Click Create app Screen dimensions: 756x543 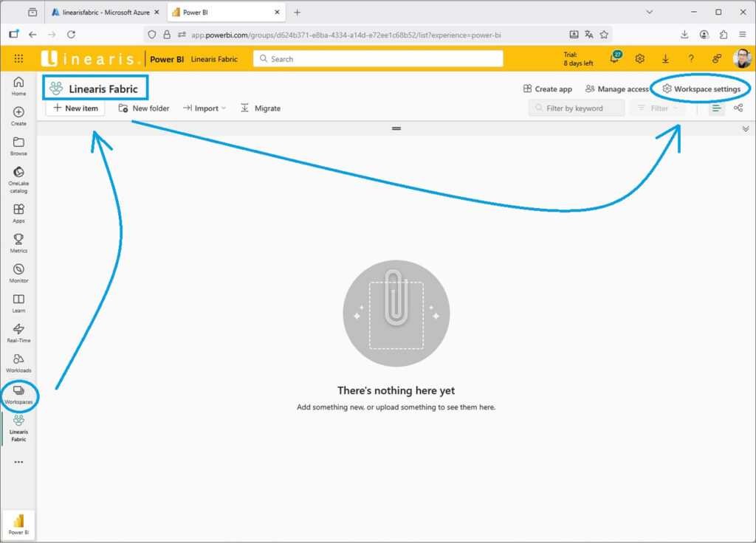tap(547, 89)
